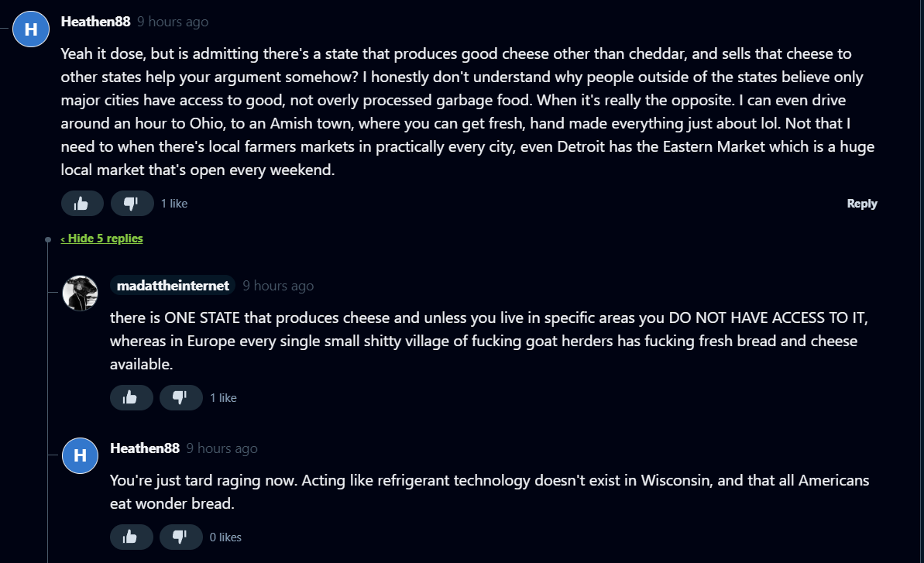Click top comment's 9 hours ago timestamp
924x563 pixels.
[173, 22]
